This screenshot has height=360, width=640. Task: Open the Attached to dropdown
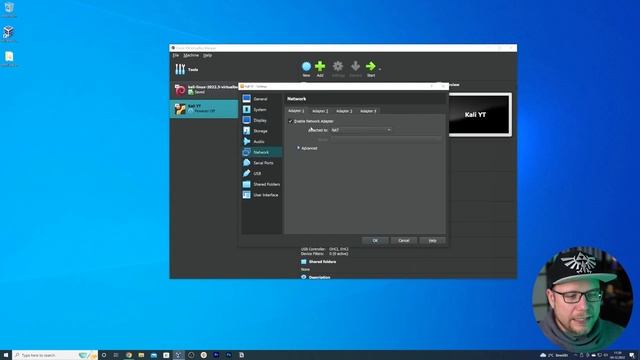coord(361,130)
